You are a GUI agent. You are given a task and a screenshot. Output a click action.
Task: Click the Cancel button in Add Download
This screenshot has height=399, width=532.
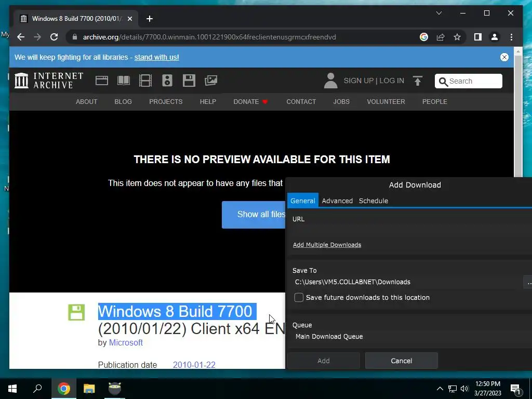402,361
